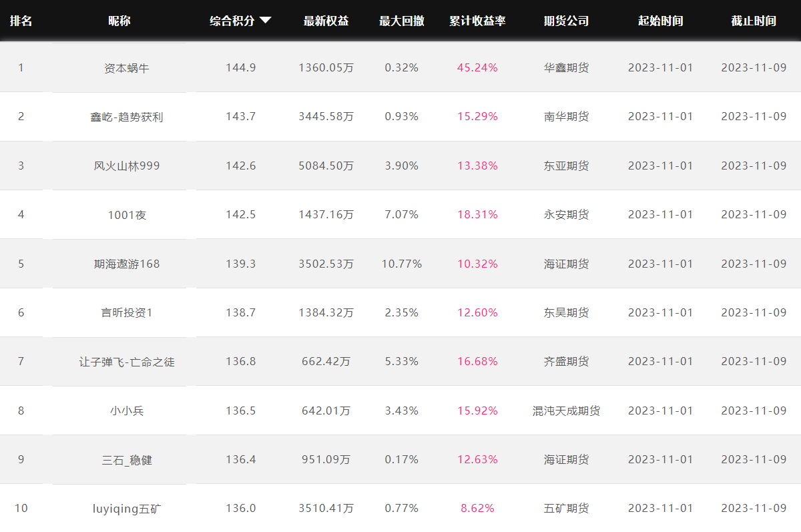Click drawdown value 0.32%

coord(402,67)
